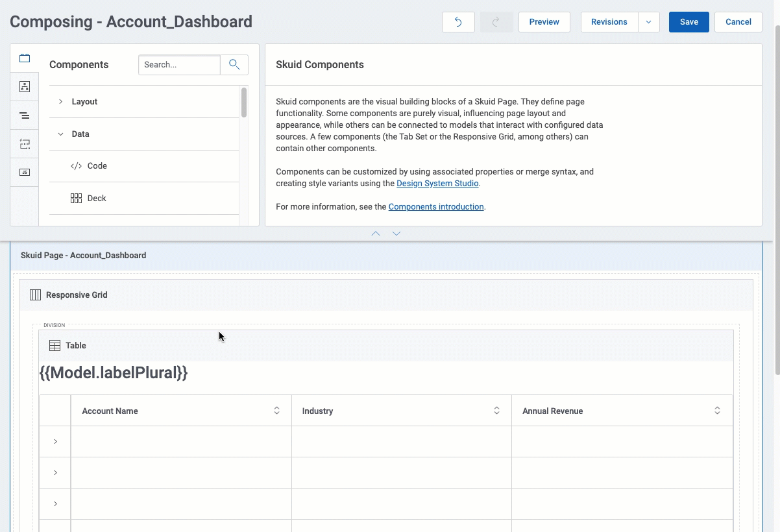The height and width of the screenshot is (532, 780).
Task: Focus the Components search field
Action: [179, 65]
